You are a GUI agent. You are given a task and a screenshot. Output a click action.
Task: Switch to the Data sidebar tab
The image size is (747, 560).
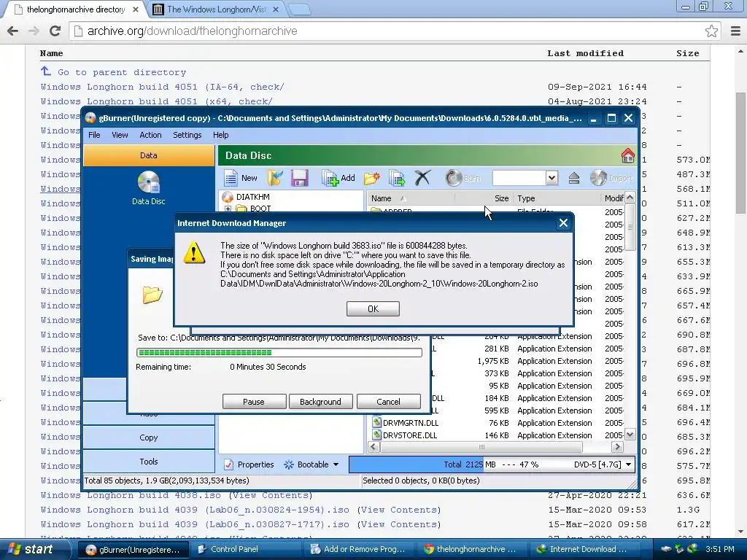pyautogui.click(x=149, y=155)
